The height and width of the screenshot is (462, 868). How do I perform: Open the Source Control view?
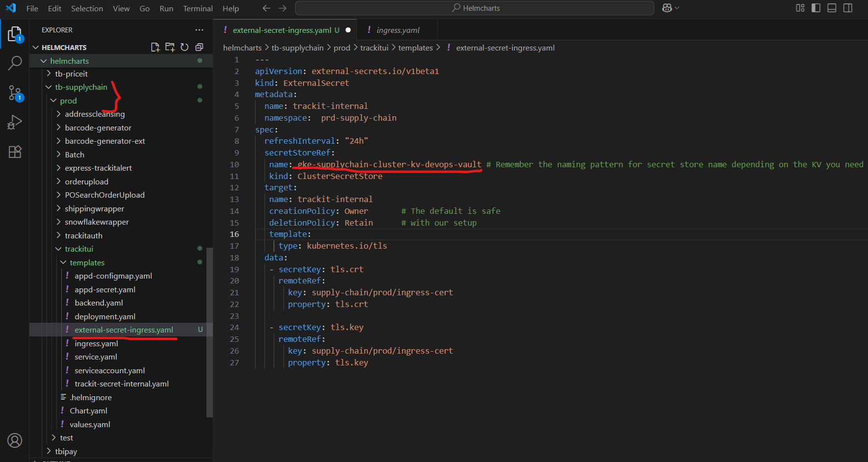click(x=15, y=93)
